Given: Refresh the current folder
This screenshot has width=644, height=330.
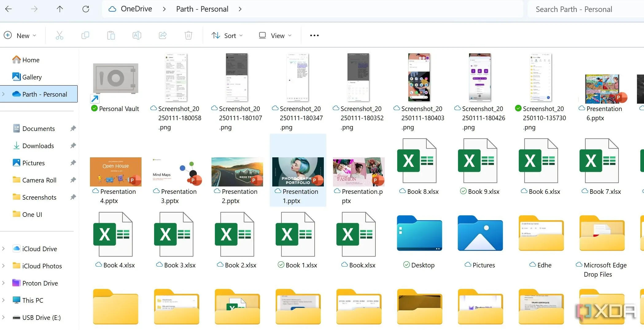Looking at the screenshot, I should (x=86, y=9).
